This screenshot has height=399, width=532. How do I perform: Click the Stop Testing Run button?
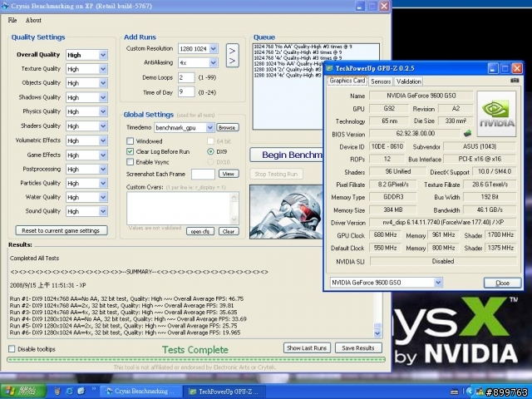point(276,174)
